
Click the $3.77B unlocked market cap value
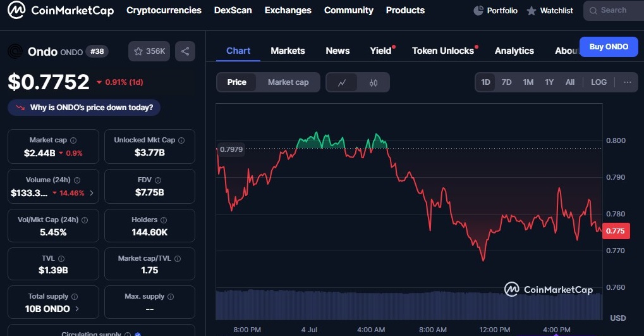tap(150, 152)
